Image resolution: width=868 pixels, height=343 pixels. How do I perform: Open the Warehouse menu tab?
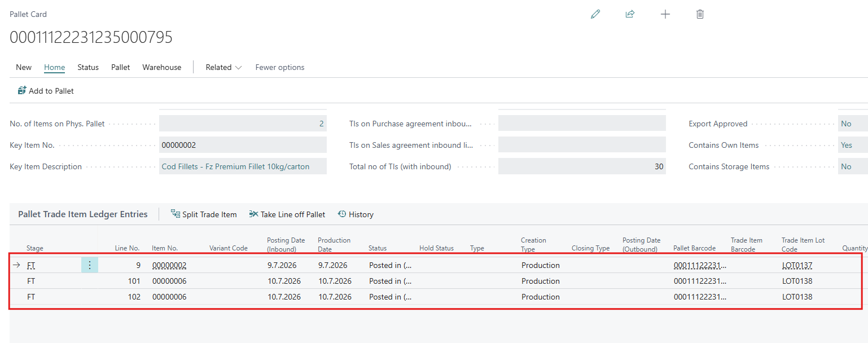[162, 67]
